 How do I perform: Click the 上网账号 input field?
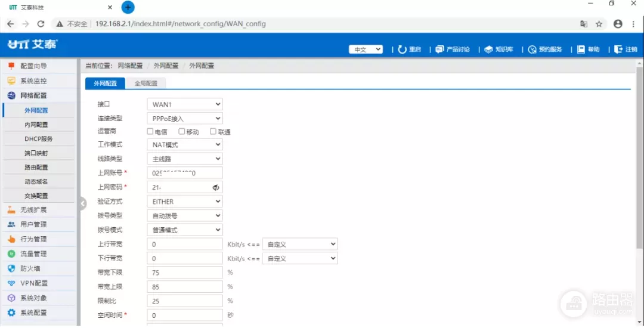click(184, 173)
